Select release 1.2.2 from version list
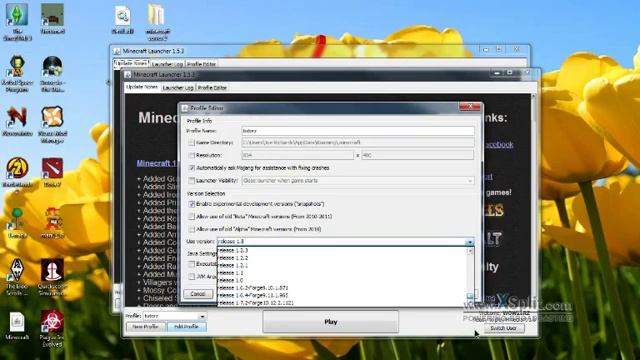Viewport: 640px width, 360px height. 342,258
